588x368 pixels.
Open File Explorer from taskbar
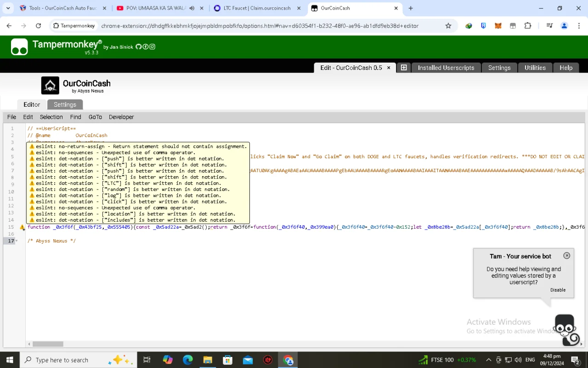tap(208, 360)
